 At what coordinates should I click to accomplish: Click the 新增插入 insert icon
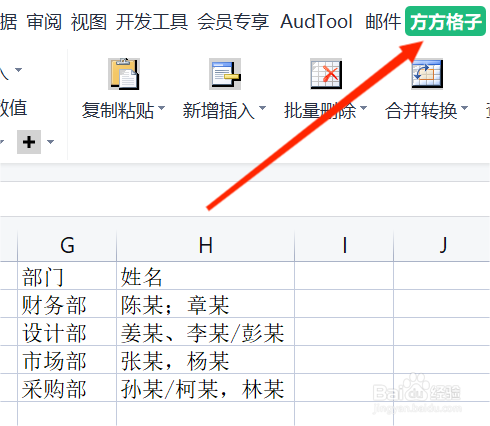[x=225, y=74]
